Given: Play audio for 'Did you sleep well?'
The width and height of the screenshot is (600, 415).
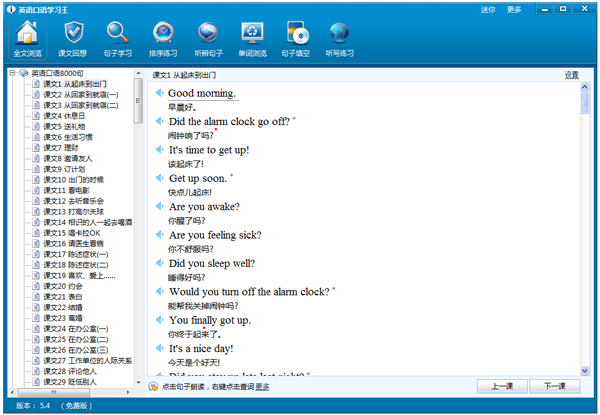Looking at the screenshot, I should pos(160,263).
